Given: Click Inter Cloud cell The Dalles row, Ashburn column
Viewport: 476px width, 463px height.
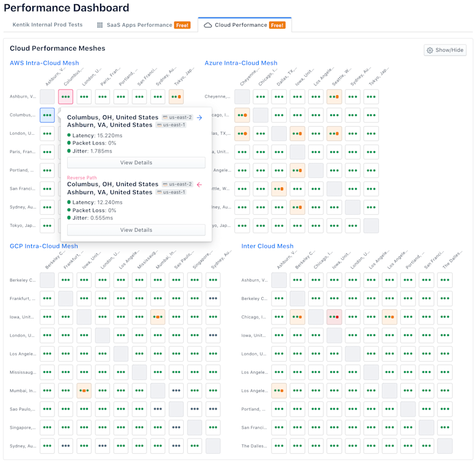Looking at the screenshot, I should pos(279,446).
